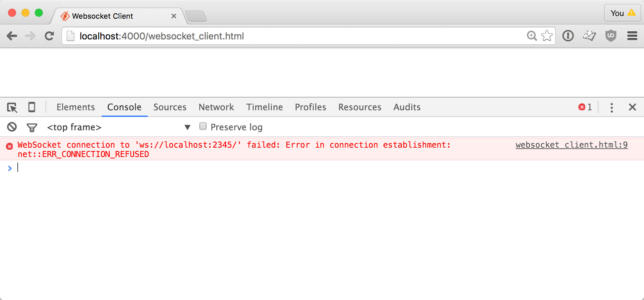Viewport: 644px width, 300px height.
Task: Open Chrome's main menu
Action: click(x=632, y=36)
